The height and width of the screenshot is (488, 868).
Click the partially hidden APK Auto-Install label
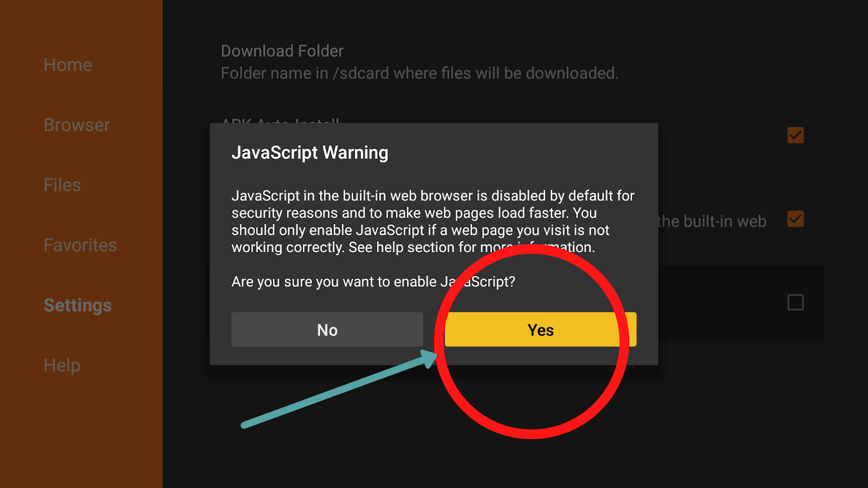tap(280, 120)
